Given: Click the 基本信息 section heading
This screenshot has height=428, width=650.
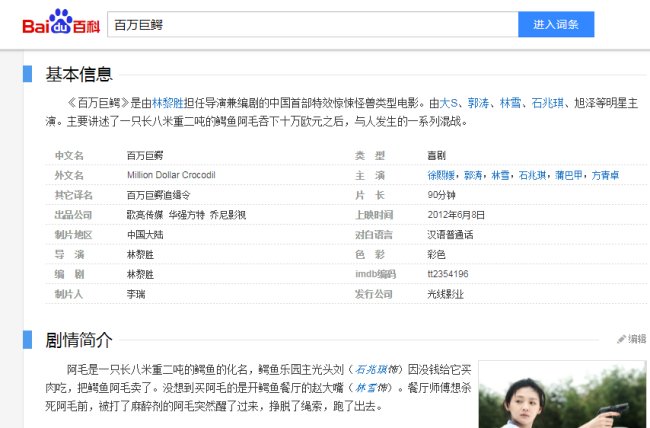Looking at the screenshot, I should tap(79, 74).
